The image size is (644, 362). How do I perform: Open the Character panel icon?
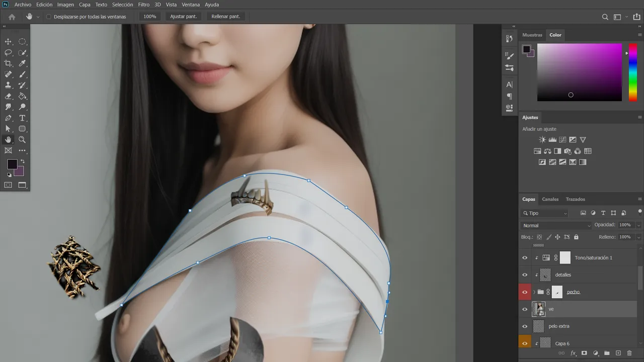(510, 84)
